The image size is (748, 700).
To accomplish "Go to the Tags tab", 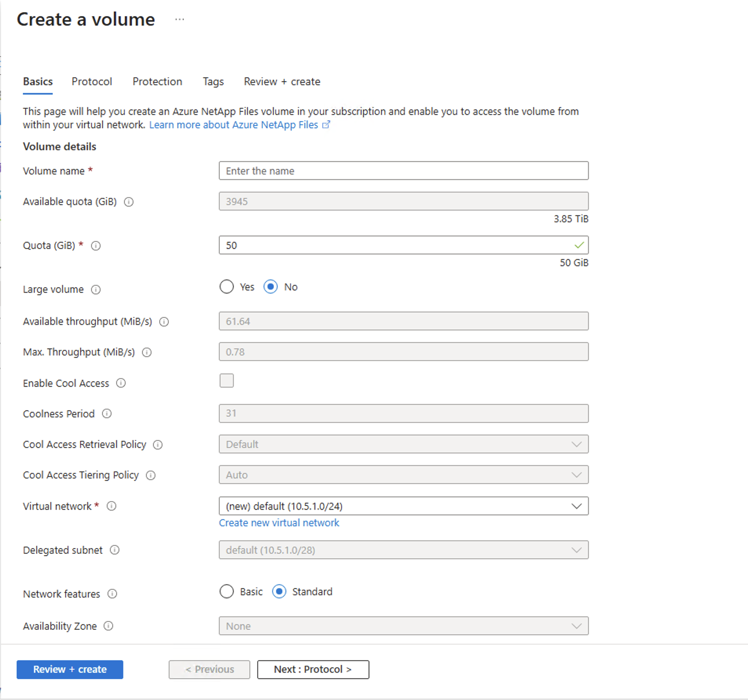I will pyautogui.click(x=213, y=82).
